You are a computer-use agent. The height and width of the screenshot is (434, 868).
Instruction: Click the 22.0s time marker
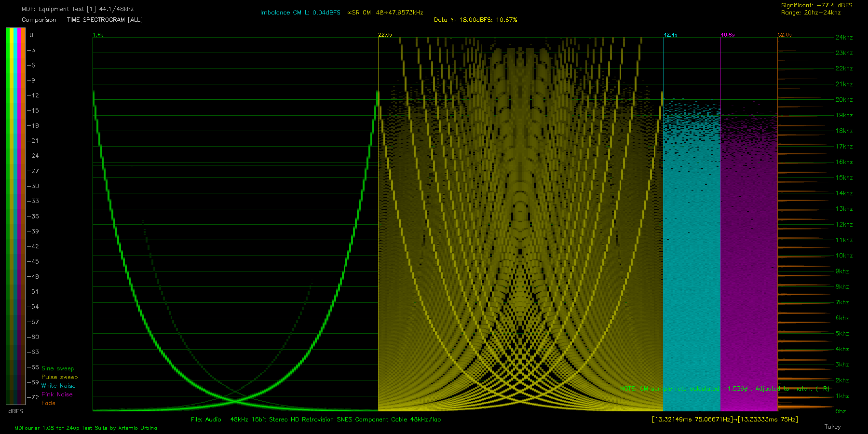pos(385,35)
